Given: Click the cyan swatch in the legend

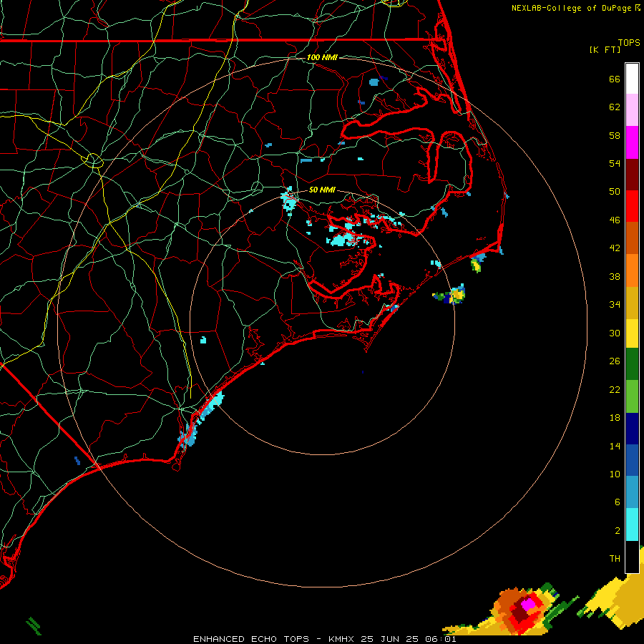Looking at the screenshot, I should (632, 525).
